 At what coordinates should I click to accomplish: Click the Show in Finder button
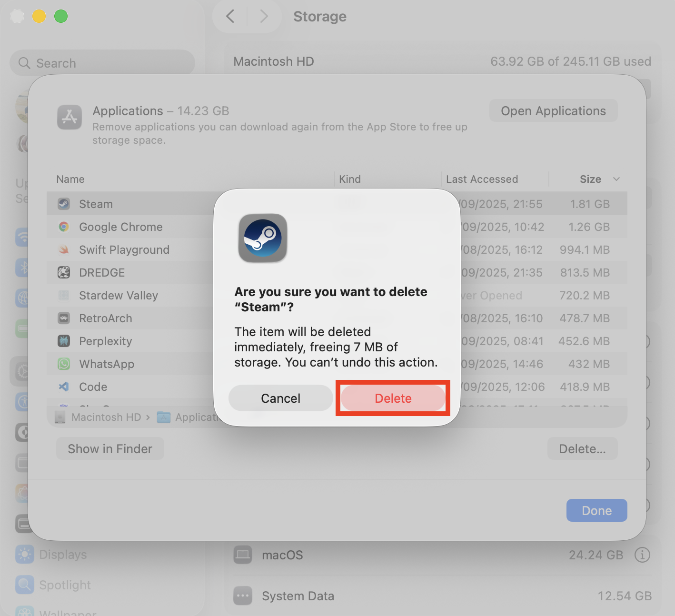pos(109,448)
